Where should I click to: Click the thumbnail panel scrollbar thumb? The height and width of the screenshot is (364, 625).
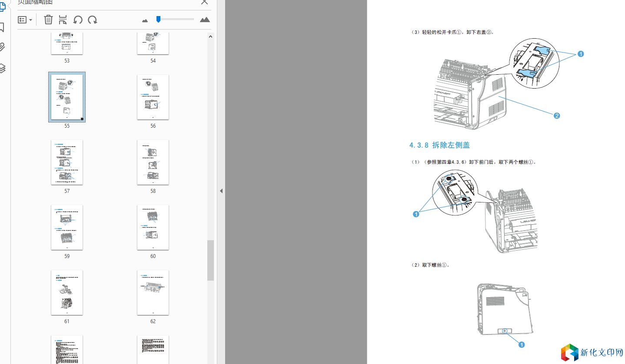[210, 260]
